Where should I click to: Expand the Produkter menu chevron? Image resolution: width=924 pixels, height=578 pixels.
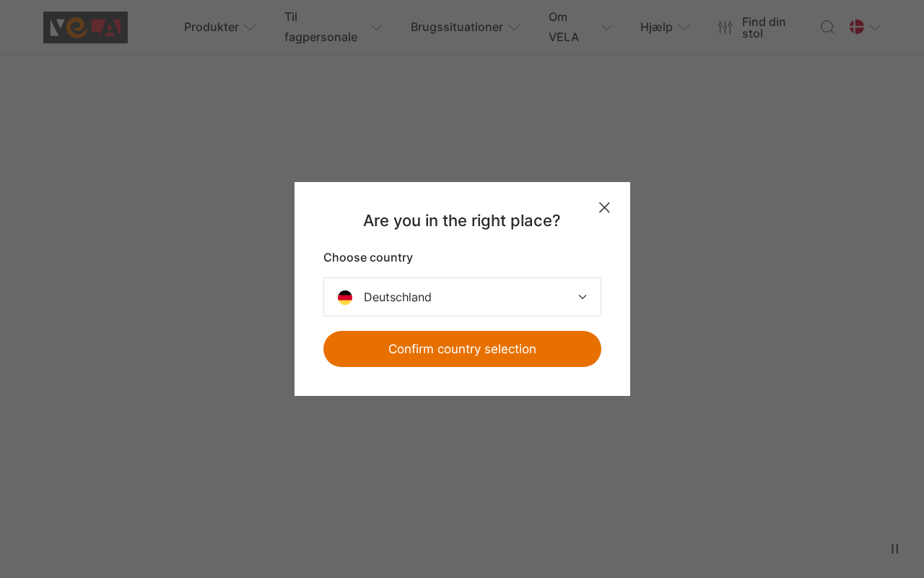pyautogui.click(x=250, y=27)
